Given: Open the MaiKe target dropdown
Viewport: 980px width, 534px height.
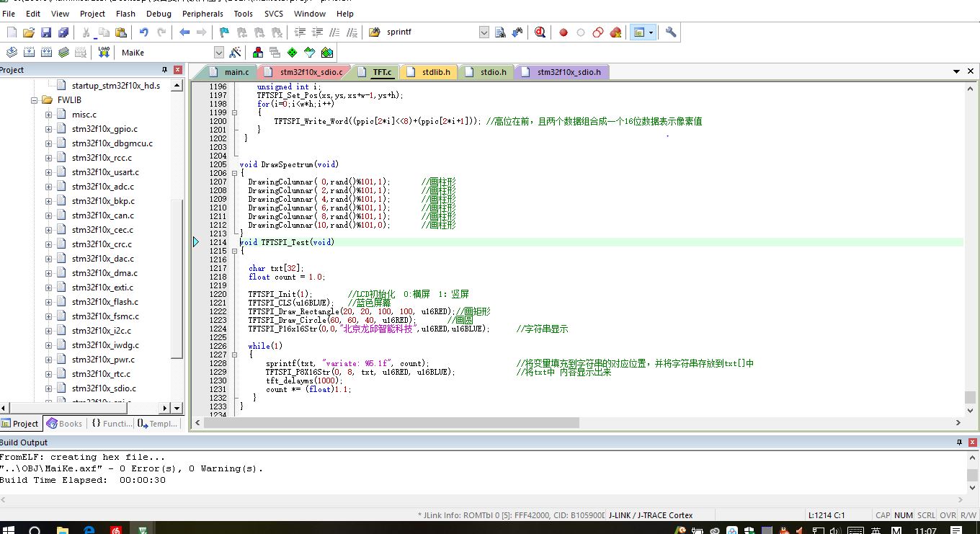Looking at the screenshot, I should click(219, 53).
